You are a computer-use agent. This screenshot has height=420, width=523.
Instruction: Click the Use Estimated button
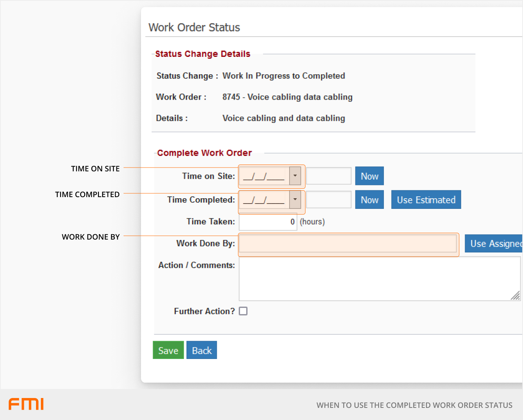tap(426, 200)
